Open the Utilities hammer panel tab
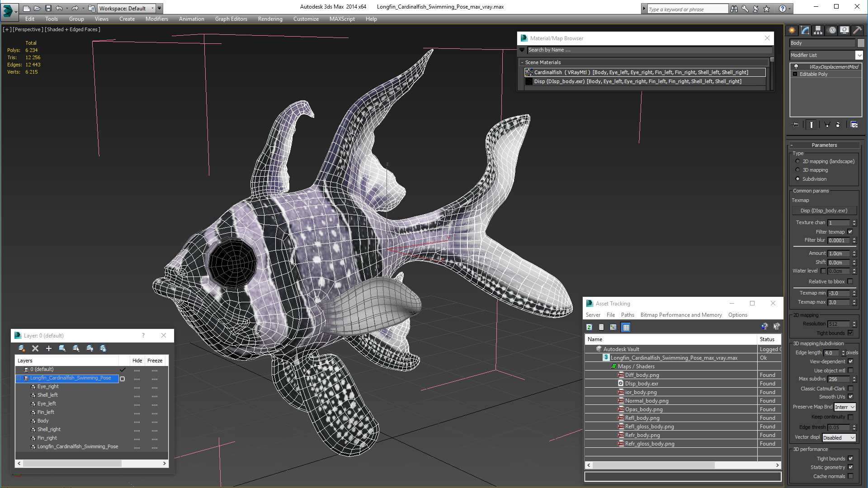 (x=857, y=30)
